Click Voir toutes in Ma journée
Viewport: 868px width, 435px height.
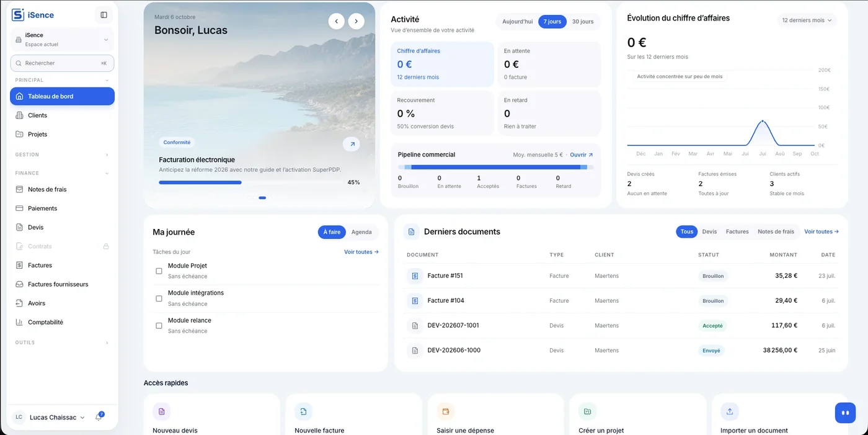361,252
